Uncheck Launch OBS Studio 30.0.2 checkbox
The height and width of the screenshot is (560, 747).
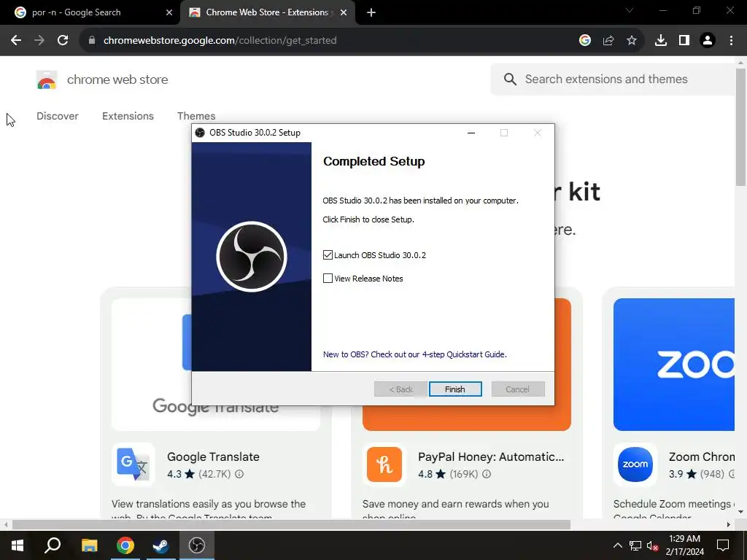tap(328, 255)
